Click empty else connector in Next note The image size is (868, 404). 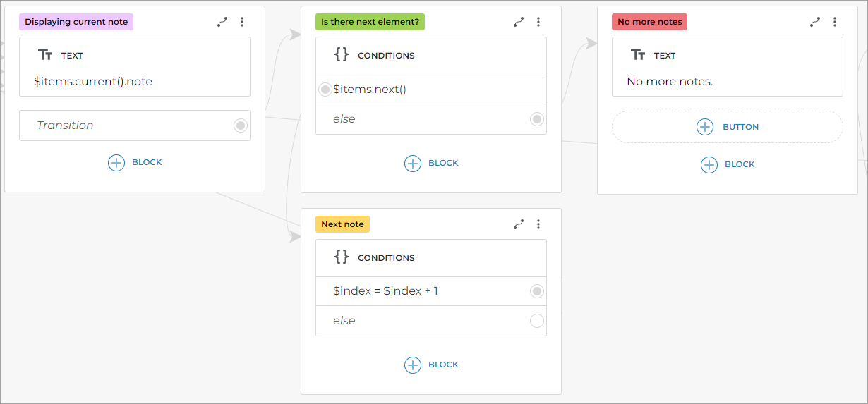(x=537, y=321)
